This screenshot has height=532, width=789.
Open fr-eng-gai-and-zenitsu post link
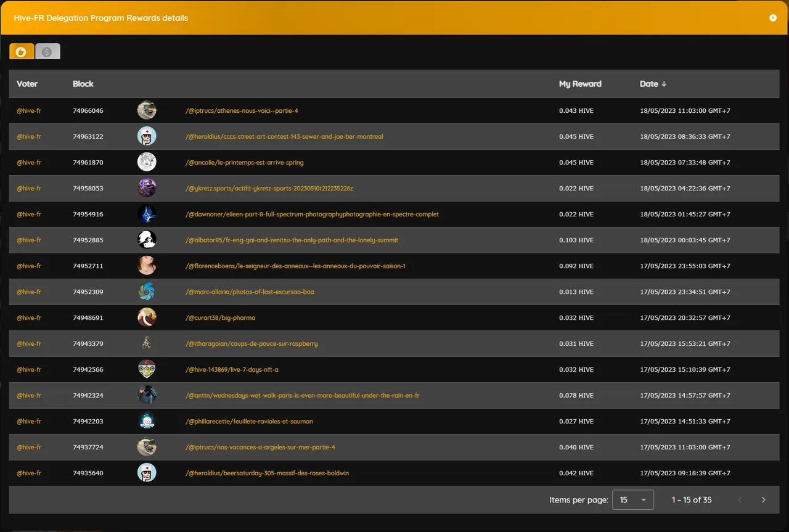tap(292, 240)
